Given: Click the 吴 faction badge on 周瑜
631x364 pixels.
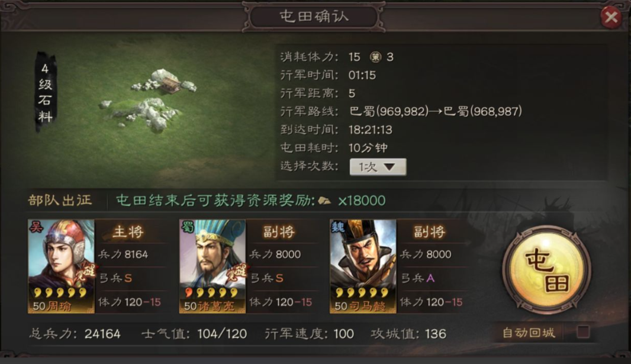Looking at the screenshot, I should 36,227.
